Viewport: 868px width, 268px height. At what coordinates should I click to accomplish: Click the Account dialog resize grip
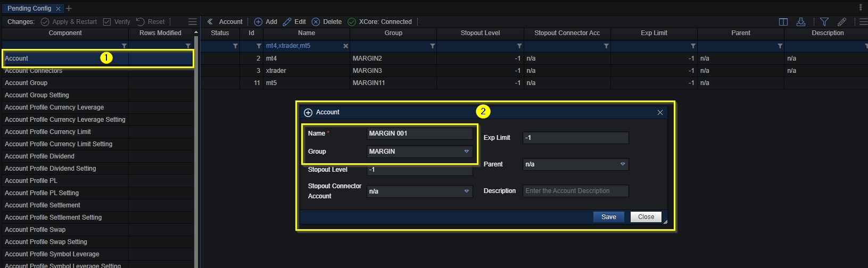pyautogui.click(x=665, y=222)
